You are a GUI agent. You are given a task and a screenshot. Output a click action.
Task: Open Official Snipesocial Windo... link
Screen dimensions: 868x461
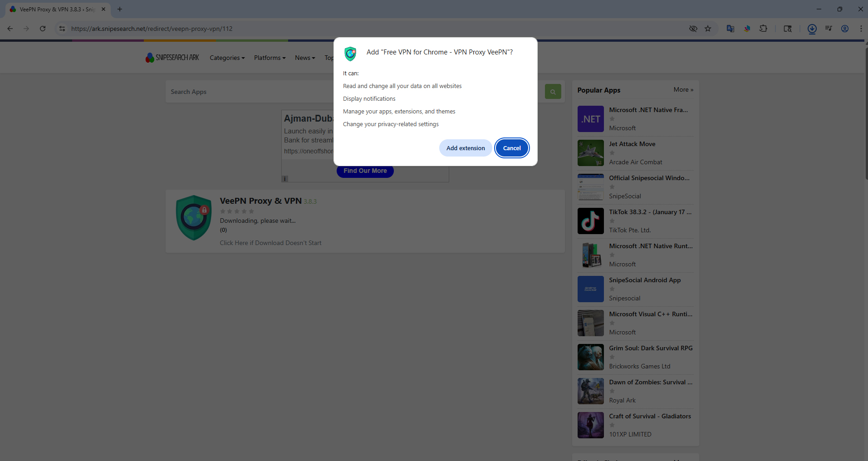(649, 178)
